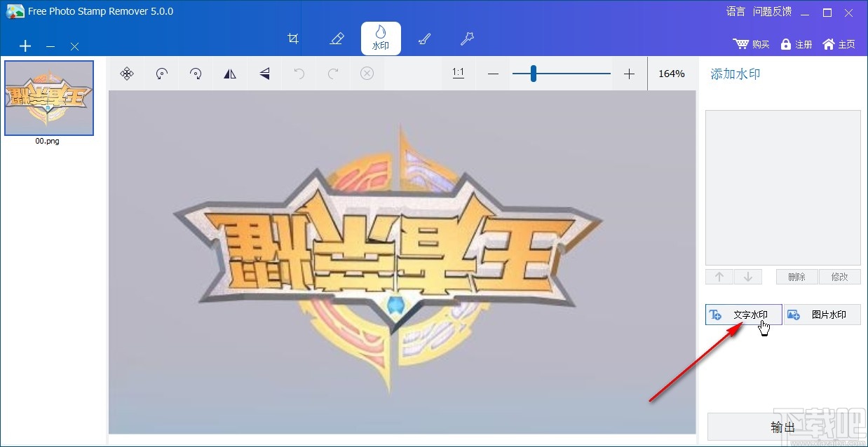
Task: Click the 注册 register button
Action: pos(796,44)
